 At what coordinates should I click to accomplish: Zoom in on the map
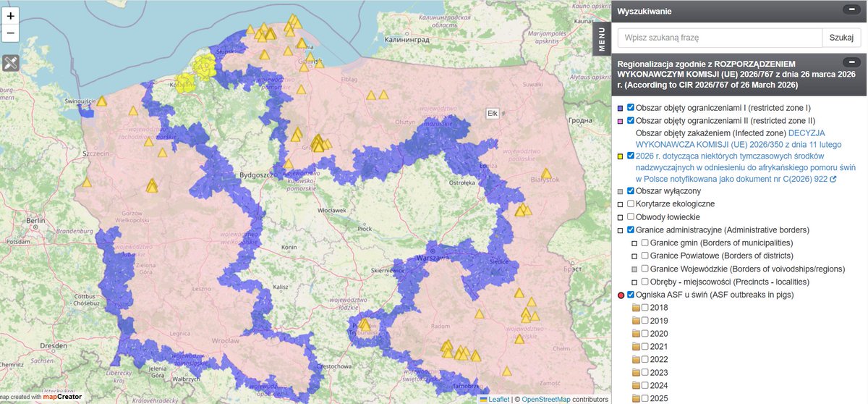11,15
